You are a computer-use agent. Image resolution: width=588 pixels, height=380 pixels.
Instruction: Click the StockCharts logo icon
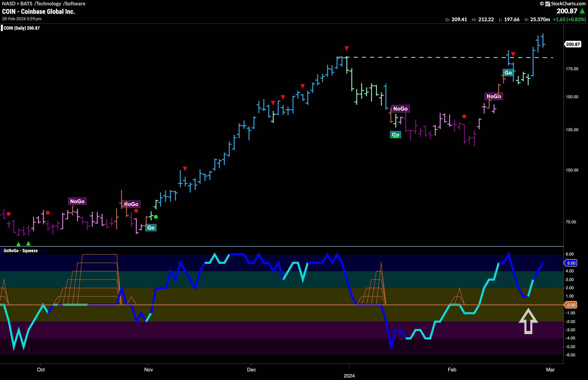547,4
